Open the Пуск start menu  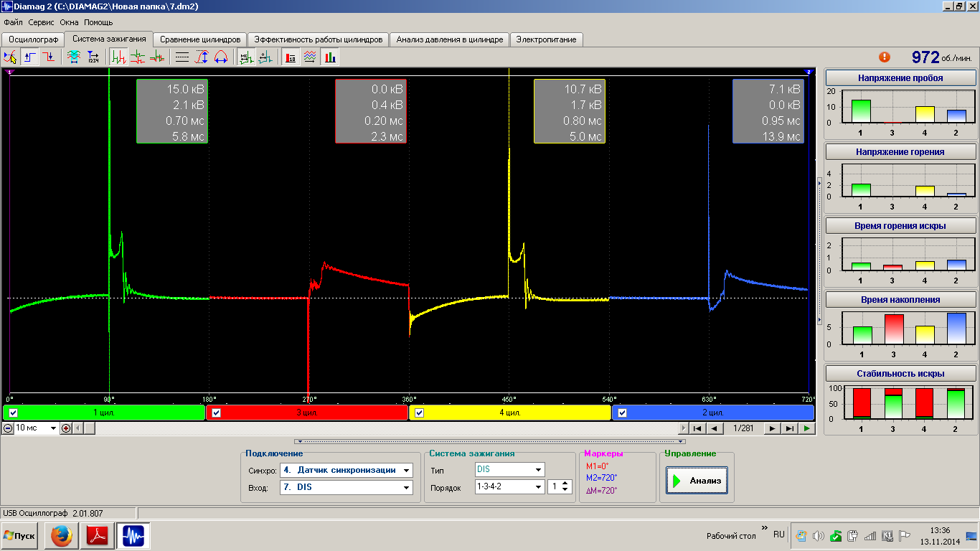click(x=20, y=536)
